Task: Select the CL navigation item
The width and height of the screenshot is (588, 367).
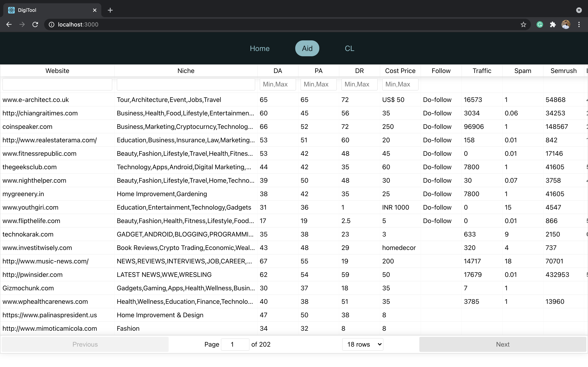Action: pyautogui.click(x=349, y=48)
